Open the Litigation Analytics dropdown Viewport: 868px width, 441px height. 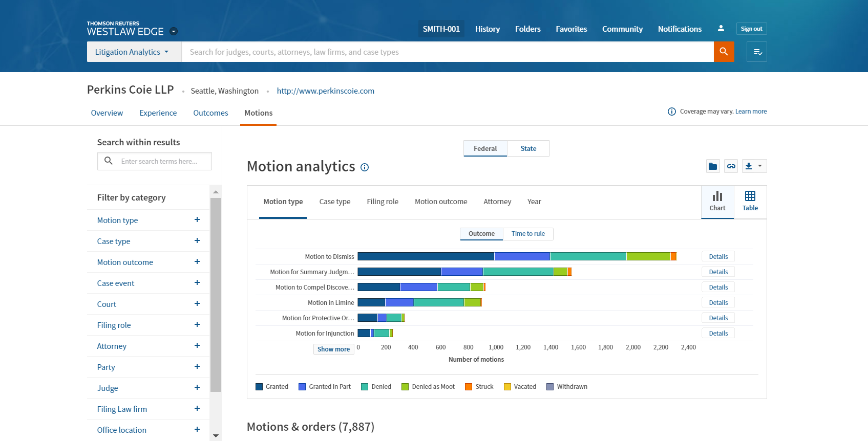click(133, 52)
